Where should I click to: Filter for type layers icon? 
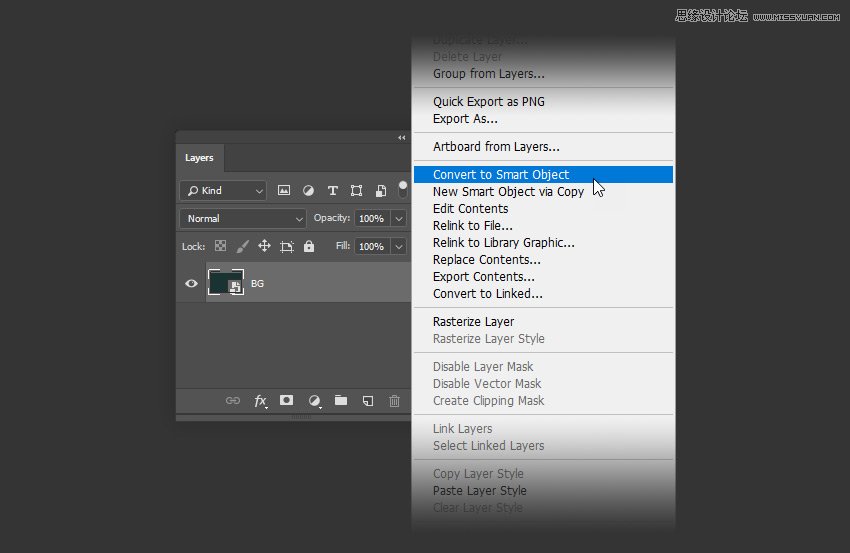[x=332, y=190]
